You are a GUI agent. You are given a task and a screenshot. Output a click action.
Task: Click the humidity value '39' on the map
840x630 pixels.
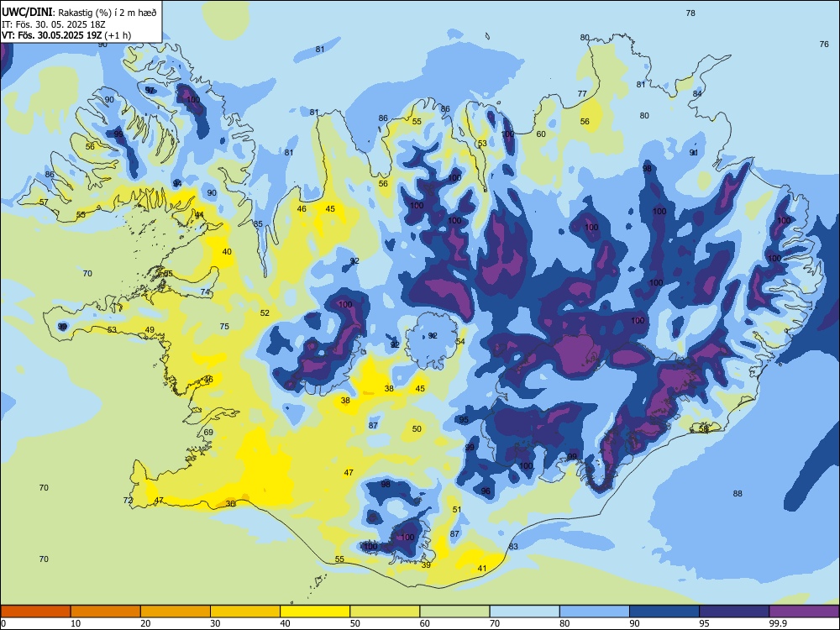(x=426, y=564)
